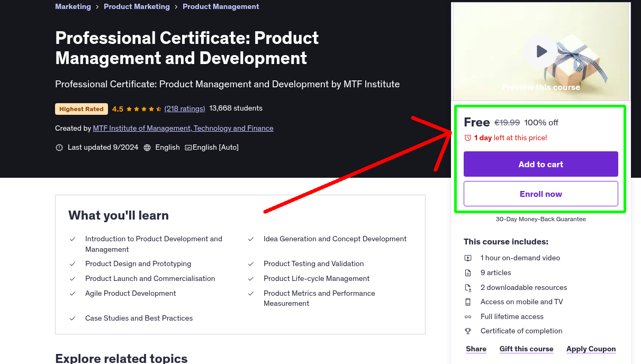Click the on-demand video icon

coord(468,258)
